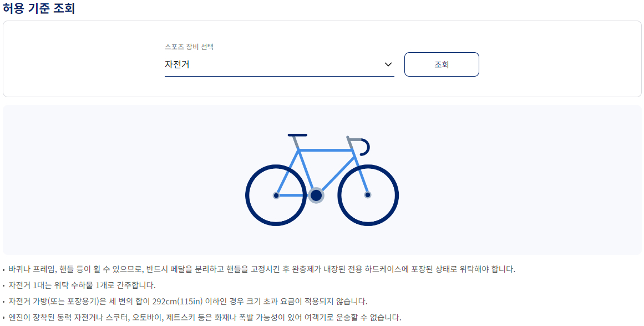Click the blue center hub of the bicycle
Screen dimensions: 644x326
pos(317,194)
